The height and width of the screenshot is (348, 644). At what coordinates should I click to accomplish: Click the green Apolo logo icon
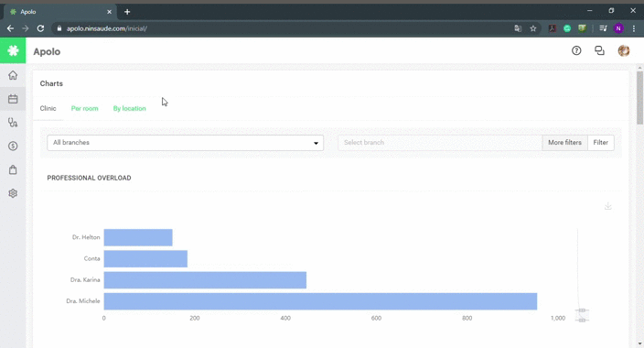(13, 50)
